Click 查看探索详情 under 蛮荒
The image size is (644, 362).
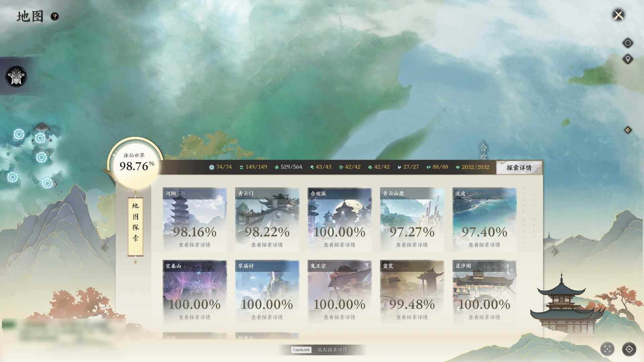click(x=412, y=317)
